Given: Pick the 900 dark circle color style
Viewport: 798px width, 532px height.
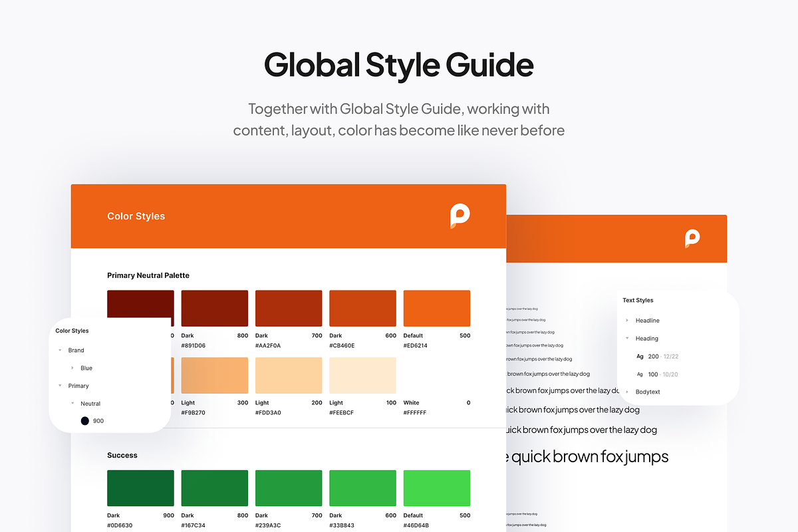Looking at the screenshot, I should (x=85, y=421).
